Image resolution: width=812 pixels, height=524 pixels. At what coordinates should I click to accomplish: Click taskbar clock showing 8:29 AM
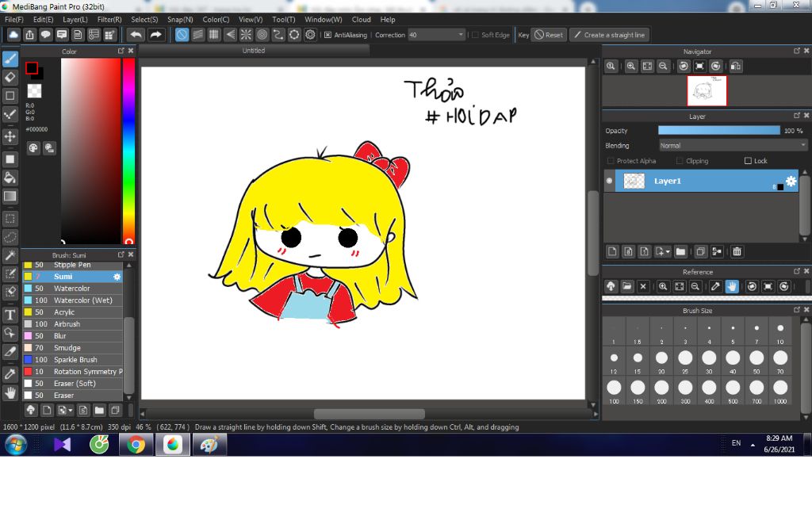tap(779, 444)
